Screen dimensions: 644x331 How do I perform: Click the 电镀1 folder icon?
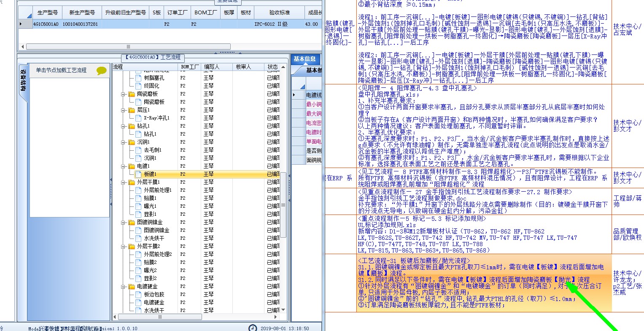pos(132,166)
